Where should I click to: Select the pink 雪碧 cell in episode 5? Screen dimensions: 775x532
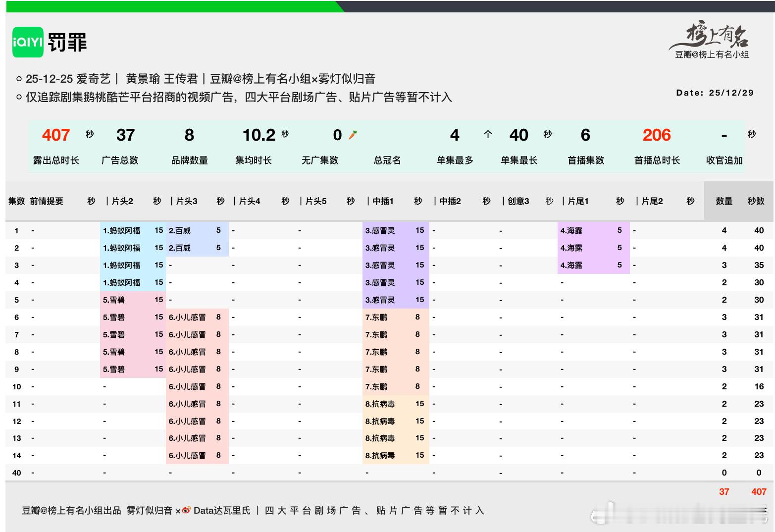(x=114, y=300)
